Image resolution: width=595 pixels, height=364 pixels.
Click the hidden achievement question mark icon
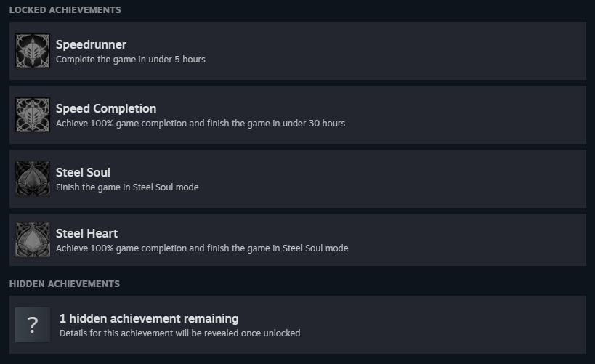click(x=33, y=325)
